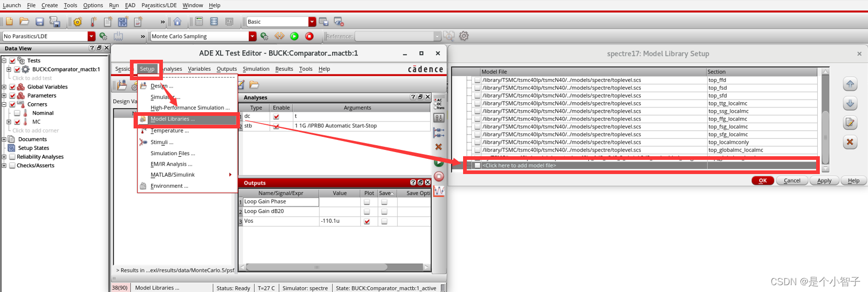Toggle Plot checkbox for Vos output
868x292 pixels.
[367, 221]
